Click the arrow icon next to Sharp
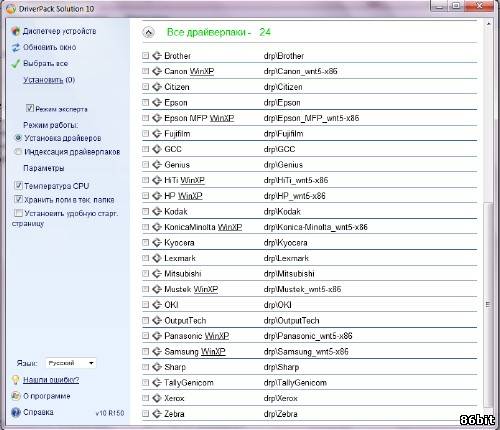 point(157,367)
